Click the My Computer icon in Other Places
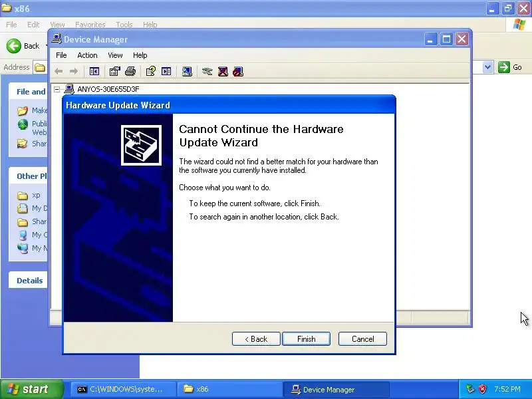 [23, 235]
